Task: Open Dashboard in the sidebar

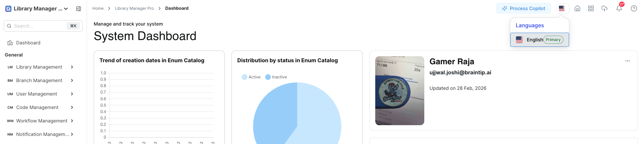Action: click(28, 43)
